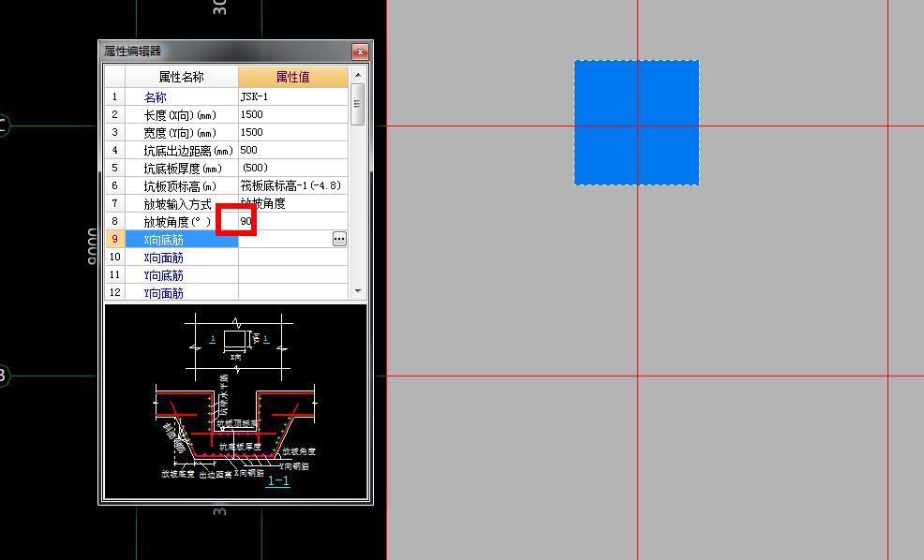Image resolution: width=924 pixels, height=560 pixels.
Task: Click row number 7 in the property table
Action: coord(115,203)
